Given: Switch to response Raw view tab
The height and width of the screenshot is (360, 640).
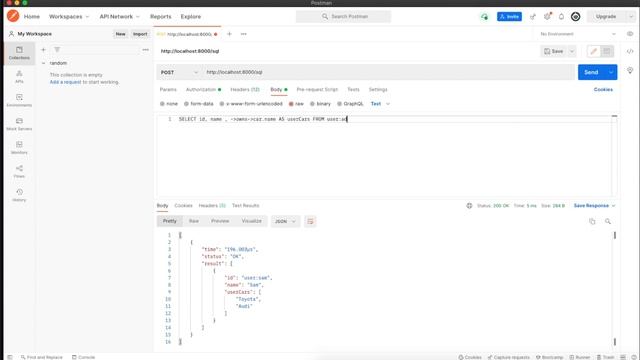Looking at the screenshot, I should click(194, 221).
